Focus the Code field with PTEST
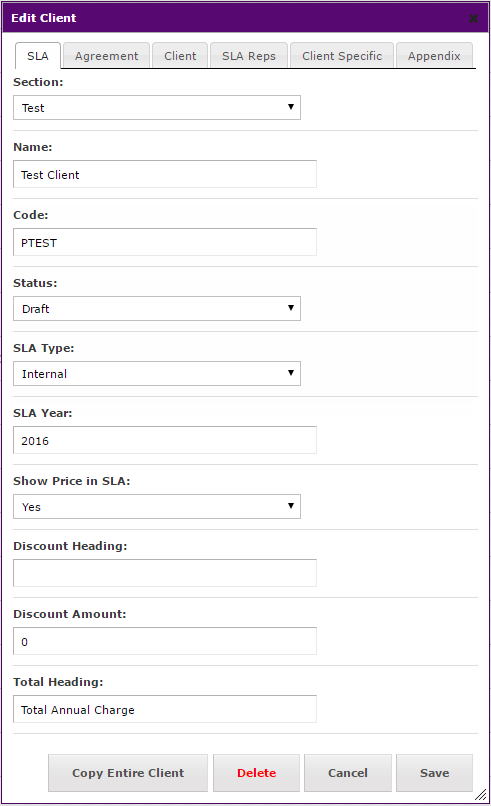The height and width of the screenshot is (806, 491). [x=165, y=242]
